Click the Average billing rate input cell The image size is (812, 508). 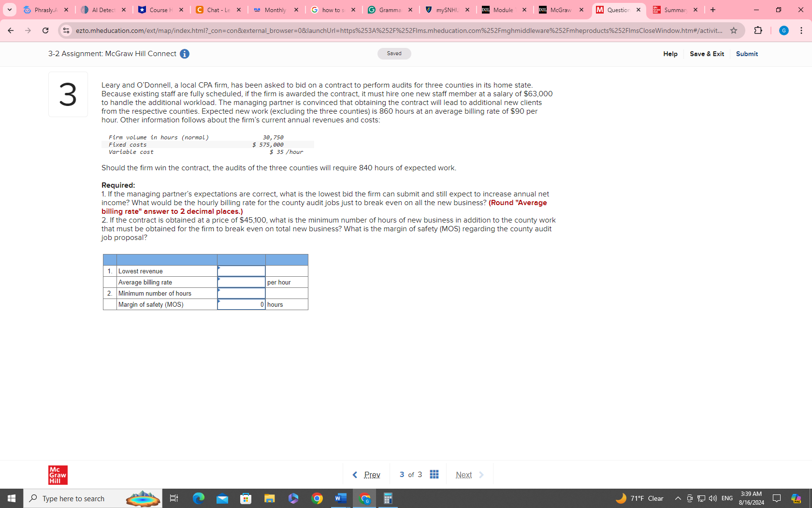pyautogui.click(x=241, y=282)
